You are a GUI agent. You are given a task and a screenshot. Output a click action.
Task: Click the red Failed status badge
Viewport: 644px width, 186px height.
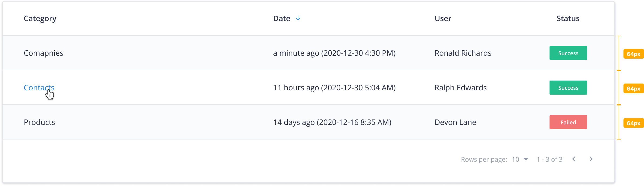pos(568,122)
